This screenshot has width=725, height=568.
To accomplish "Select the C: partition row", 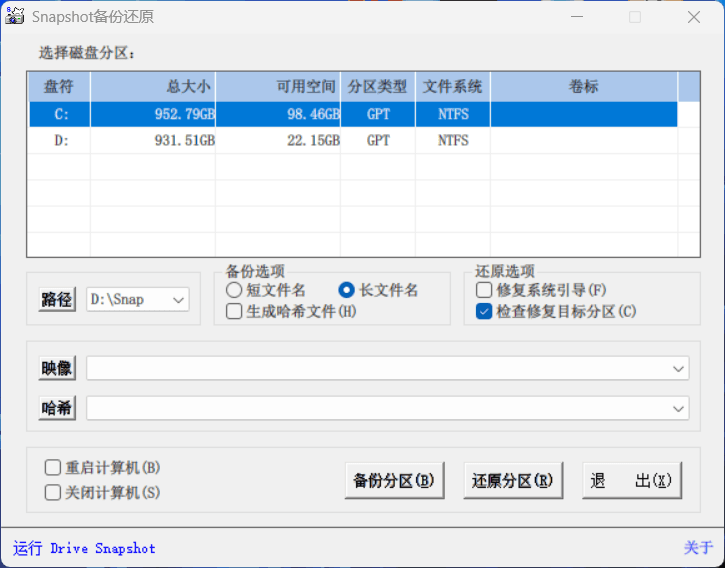I will click(x=353, y=114).
